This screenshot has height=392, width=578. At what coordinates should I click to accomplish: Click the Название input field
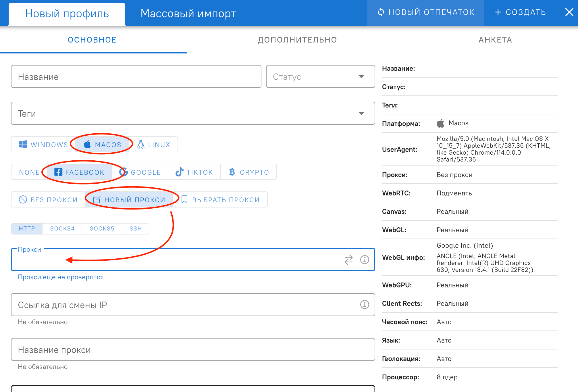click(x=136, y=77)
